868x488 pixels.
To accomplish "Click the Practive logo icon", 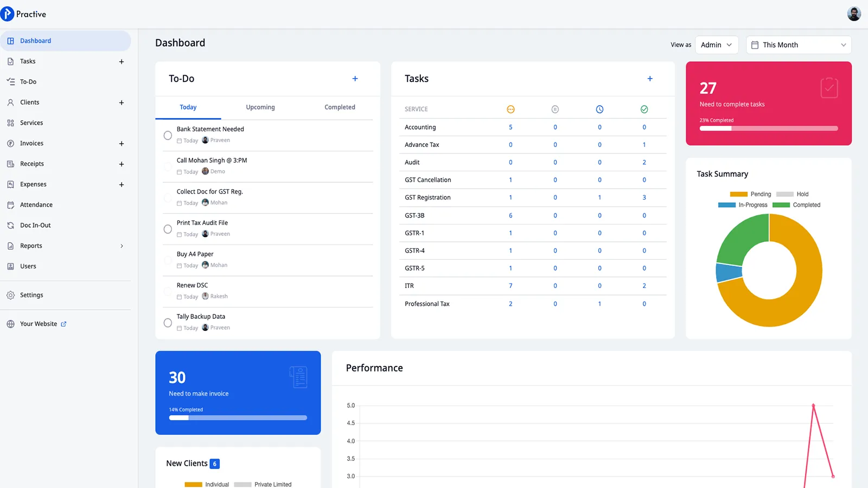I will click(x=7, y=14).
